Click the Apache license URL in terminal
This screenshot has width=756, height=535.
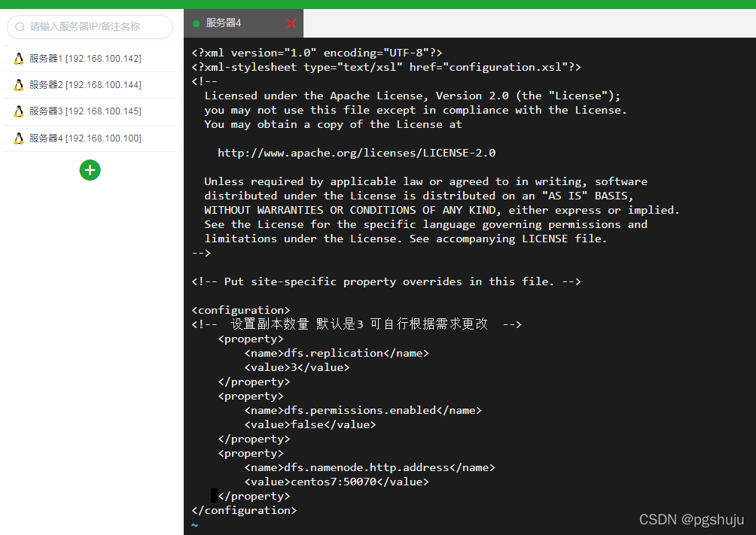click(x=356, y=153)
